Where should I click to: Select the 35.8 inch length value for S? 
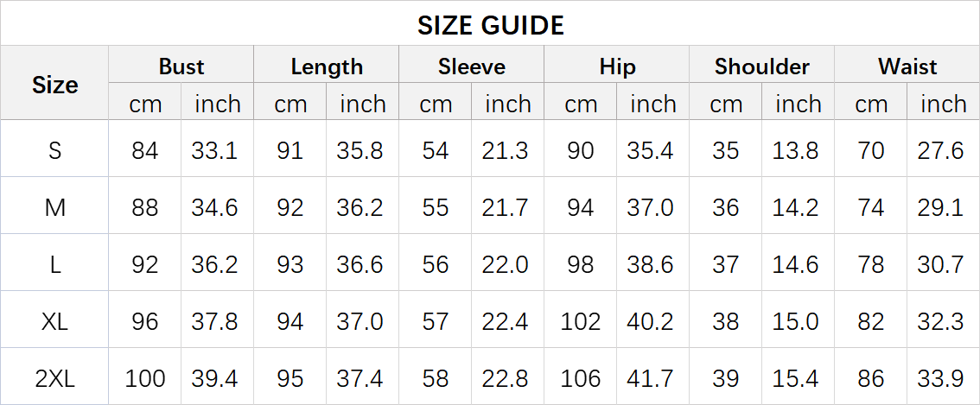(x=360, y=150)
